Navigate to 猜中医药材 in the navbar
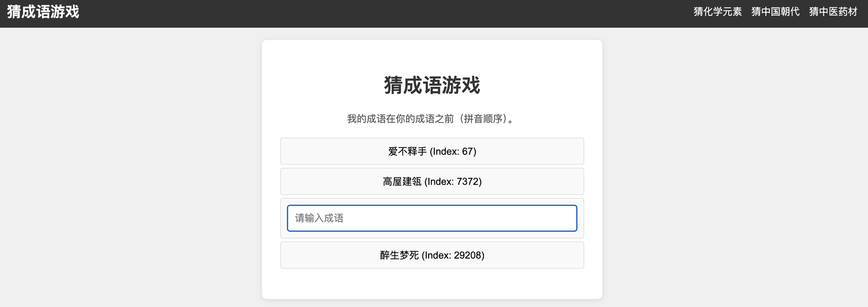This screenshot has width=868, height=307. pyautogui.click(x=833, y=12)
